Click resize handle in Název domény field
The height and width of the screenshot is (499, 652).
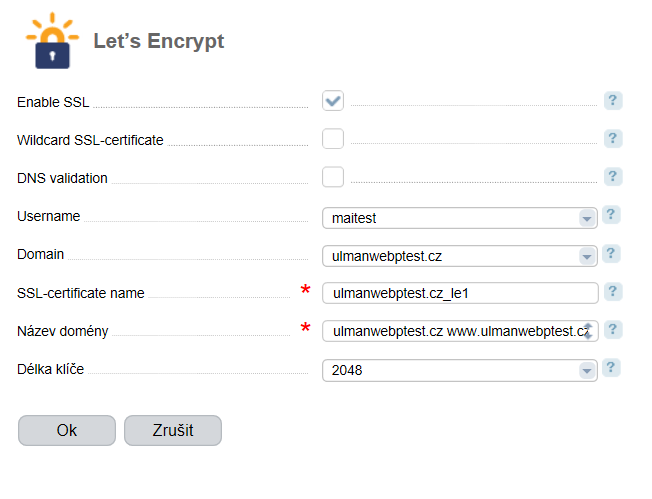tap(588, 331)
